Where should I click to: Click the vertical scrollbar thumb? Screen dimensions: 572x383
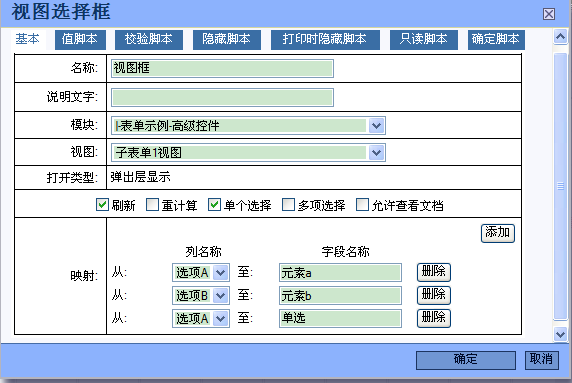pyautogui.click(x=560, y=186)
